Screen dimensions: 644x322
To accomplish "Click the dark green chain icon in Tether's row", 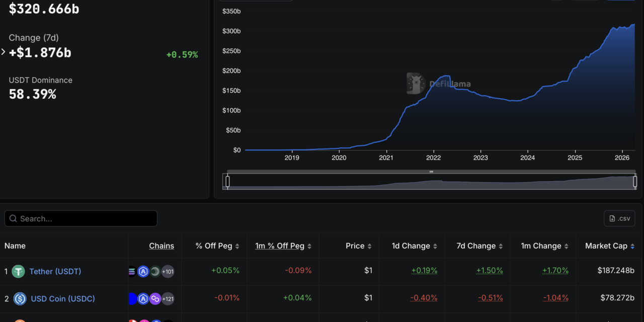I will coord(155,271).
